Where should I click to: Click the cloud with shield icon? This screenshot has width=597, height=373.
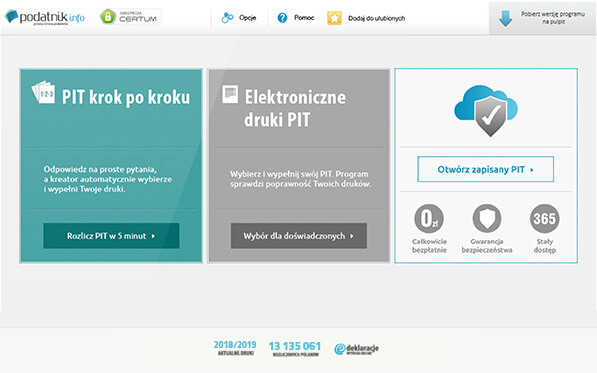(486, 110)
